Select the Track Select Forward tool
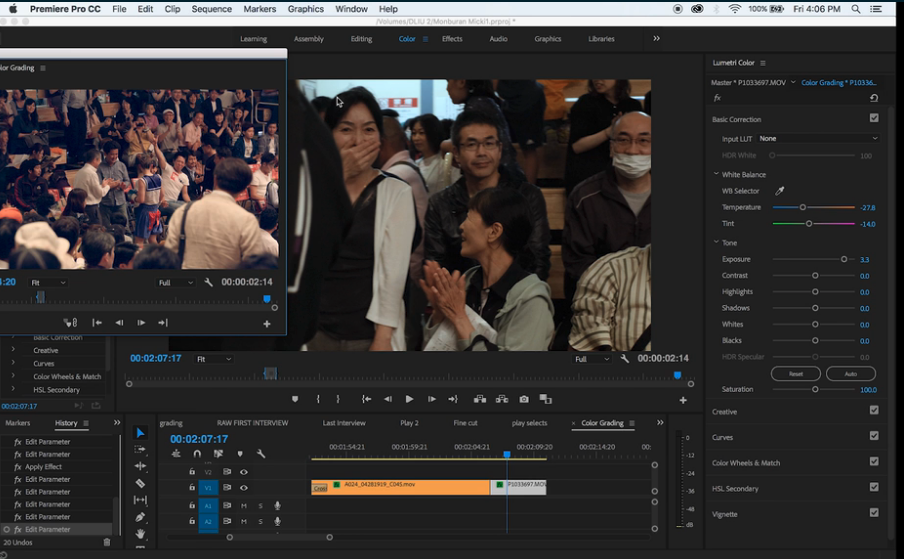 [140, 449]
